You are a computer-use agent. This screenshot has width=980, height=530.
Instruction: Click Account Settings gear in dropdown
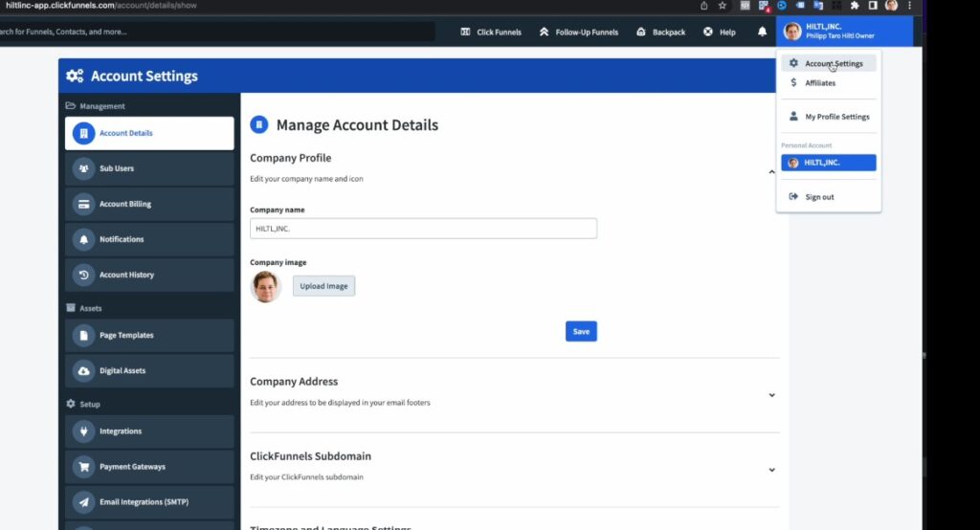pos(793,63)
